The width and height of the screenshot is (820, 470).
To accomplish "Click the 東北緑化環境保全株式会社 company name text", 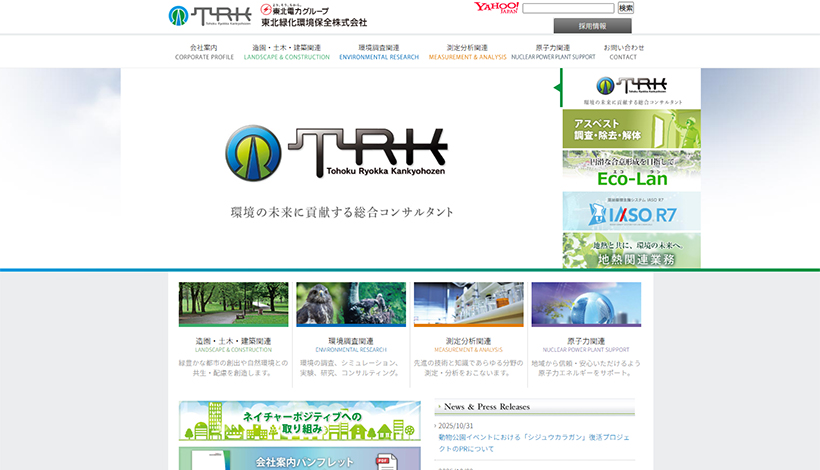I will [314, 22].
